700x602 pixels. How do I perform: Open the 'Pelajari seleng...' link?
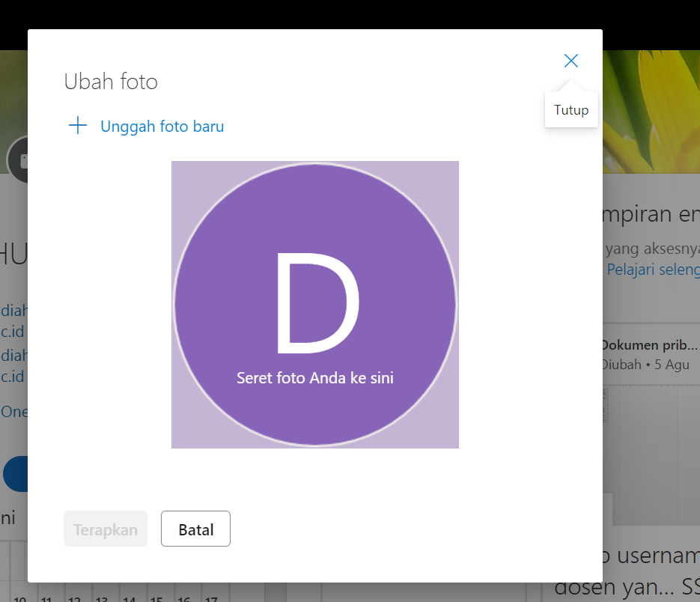pyautogui.click(x=652, y=270)
